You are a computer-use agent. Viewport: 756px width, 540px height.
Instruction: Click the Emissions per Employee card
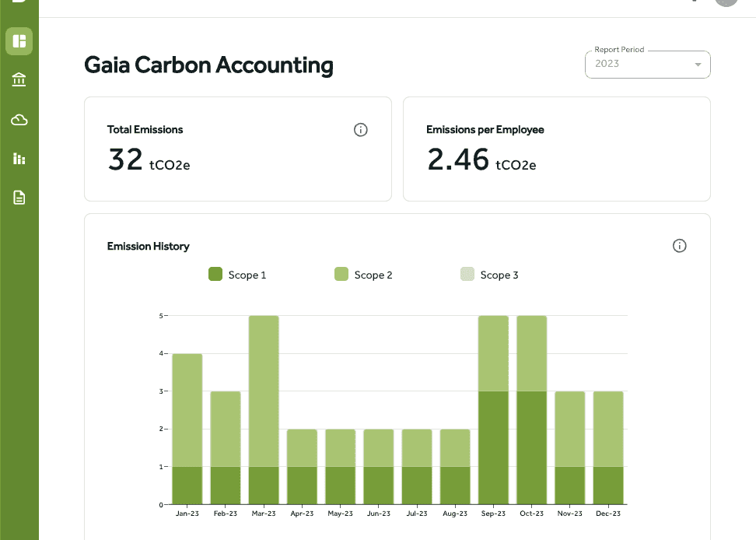click(557, 149)
